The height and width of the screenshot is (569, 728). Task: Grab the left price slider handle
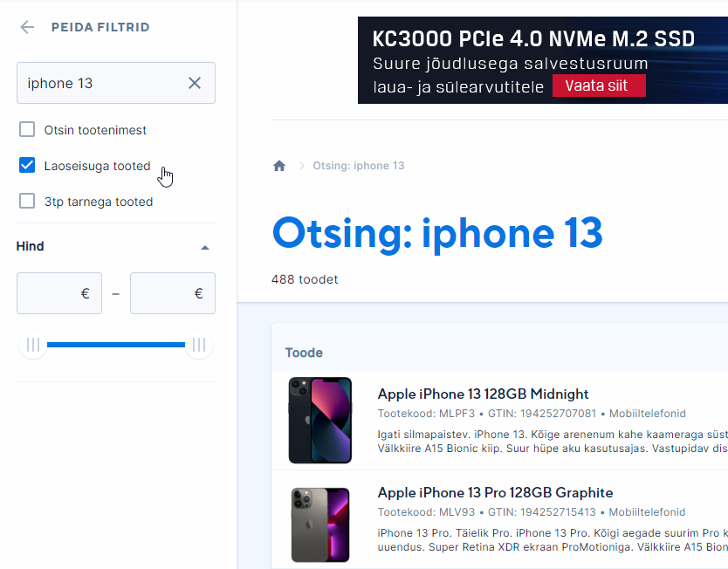point(33,345)
